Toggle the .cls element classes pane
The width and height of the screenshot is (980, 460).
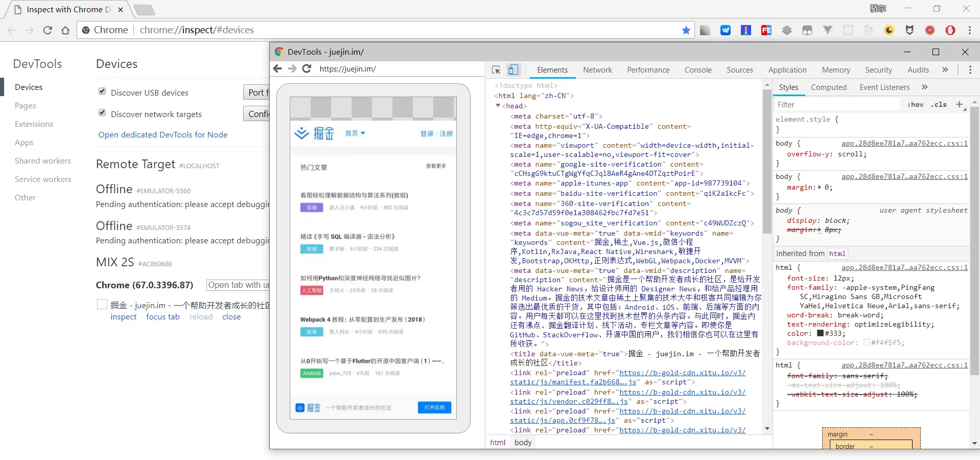[939, 105]
